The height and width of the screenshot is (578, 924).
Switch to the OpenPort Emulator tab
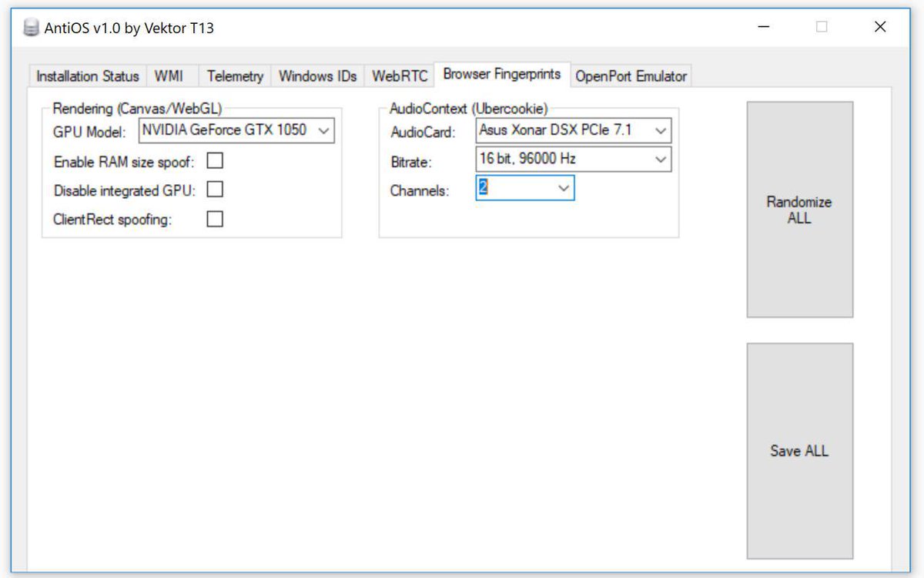631,76
